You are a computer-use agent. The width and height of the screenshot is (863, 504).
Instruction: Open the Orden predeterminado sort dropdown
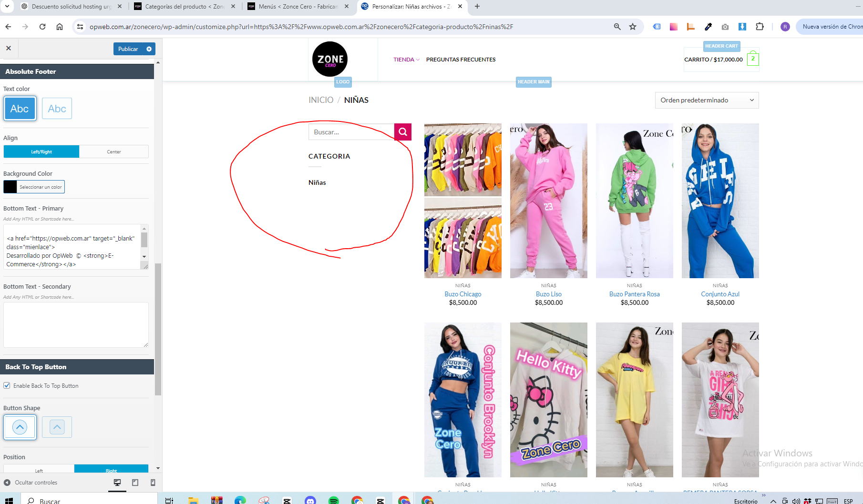(x=707, y=100)
